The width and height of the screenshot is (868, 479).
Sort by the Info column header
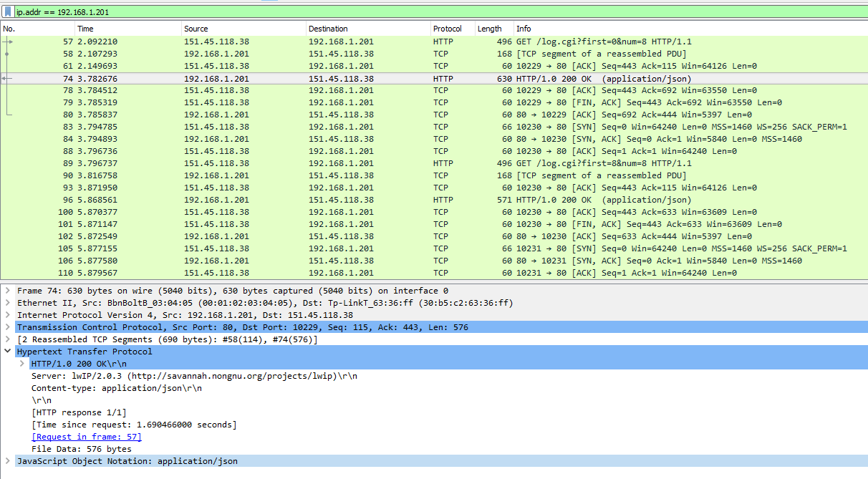pos(691,29)
